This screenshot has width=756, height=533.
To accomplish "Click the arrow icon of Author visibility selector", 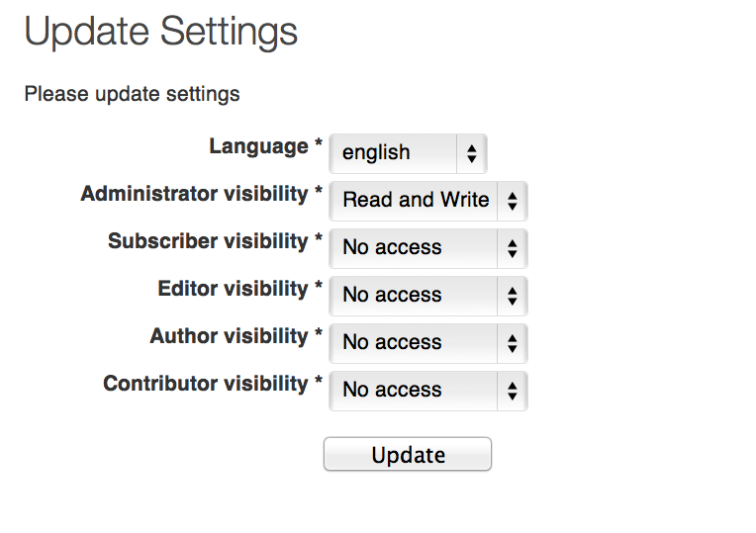I will pyautogui.click(x=512, y=343).
